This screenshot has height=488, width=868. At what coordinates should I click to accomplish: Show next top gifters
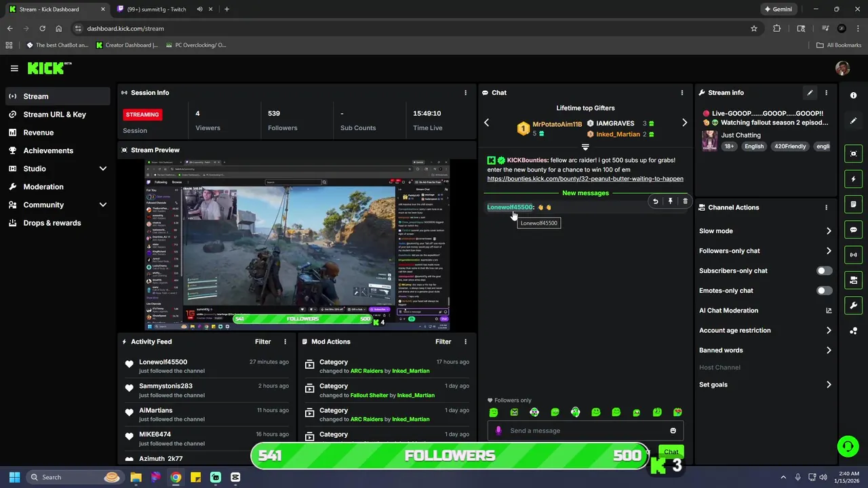(684, 123)
